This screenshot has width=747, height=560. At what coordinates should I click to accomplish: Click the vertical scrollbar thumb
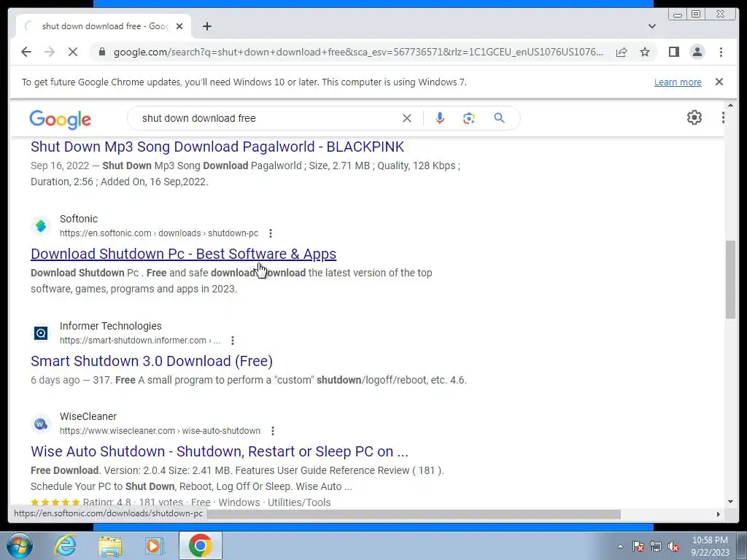click(730, 279)
